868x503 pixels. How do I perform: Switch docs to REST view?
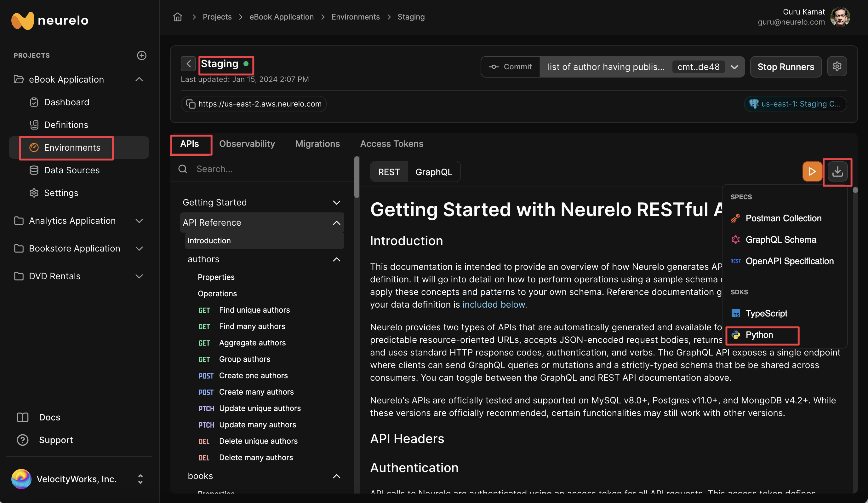389,172
